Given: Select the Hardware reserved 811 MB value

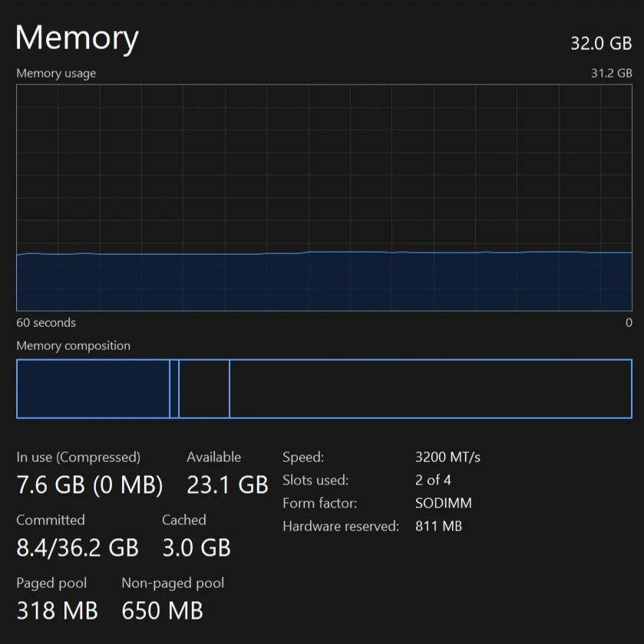Looking at the screenshot, I should pyautogui.click(x=438, y=527).
